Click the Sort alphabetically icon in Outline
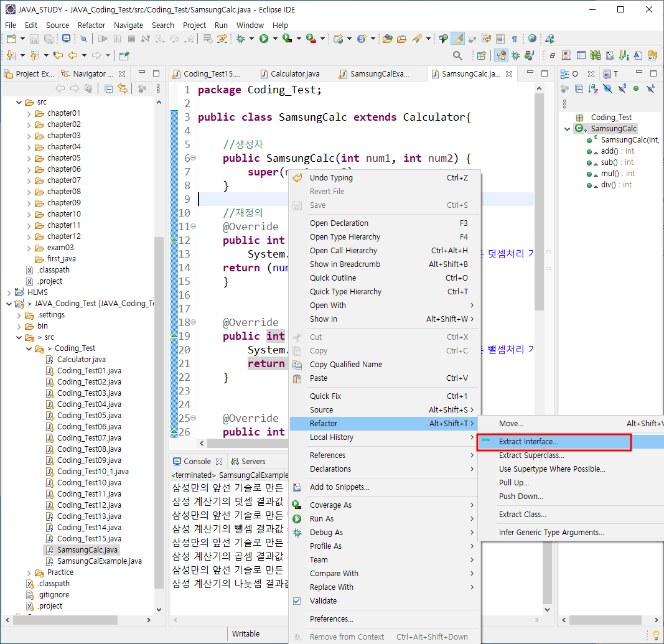The height and width of the screenshot is (644, 664). (593, 88)
